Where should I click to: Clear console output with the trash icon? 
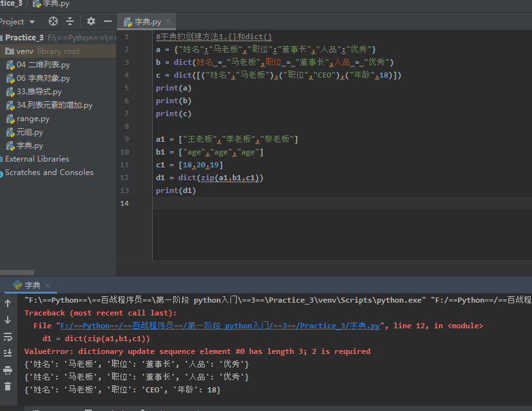(x=8, y=386)
